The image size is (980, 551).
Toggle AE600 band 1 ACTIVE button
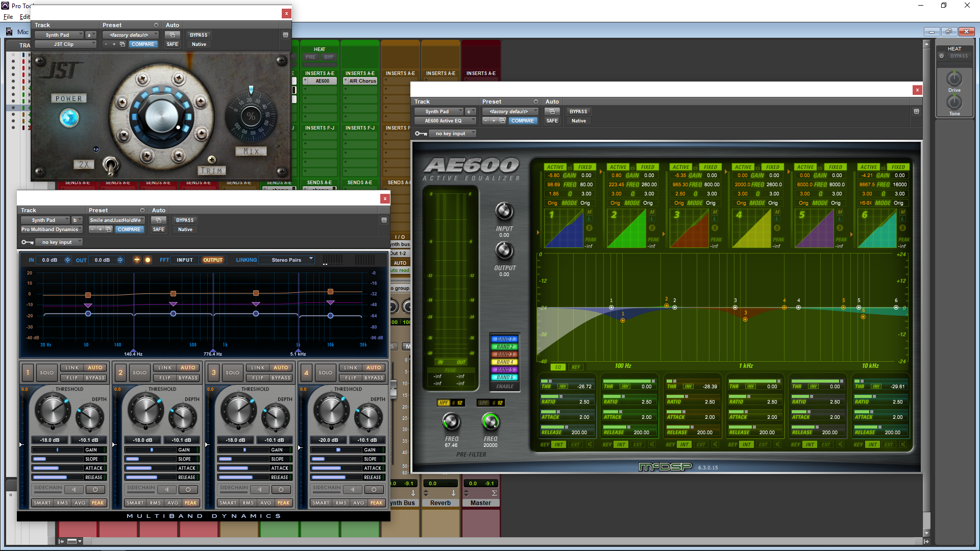555,167
